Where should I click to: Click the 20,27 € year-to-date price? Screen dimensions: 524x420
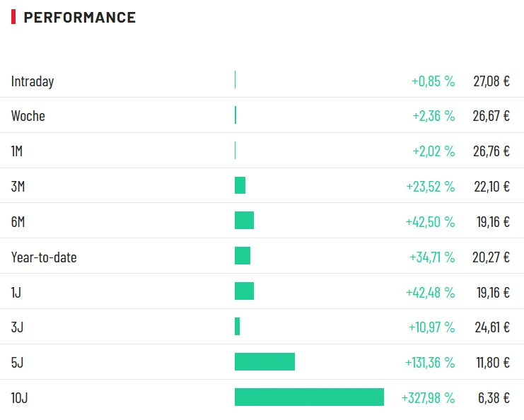pos(491,257)
